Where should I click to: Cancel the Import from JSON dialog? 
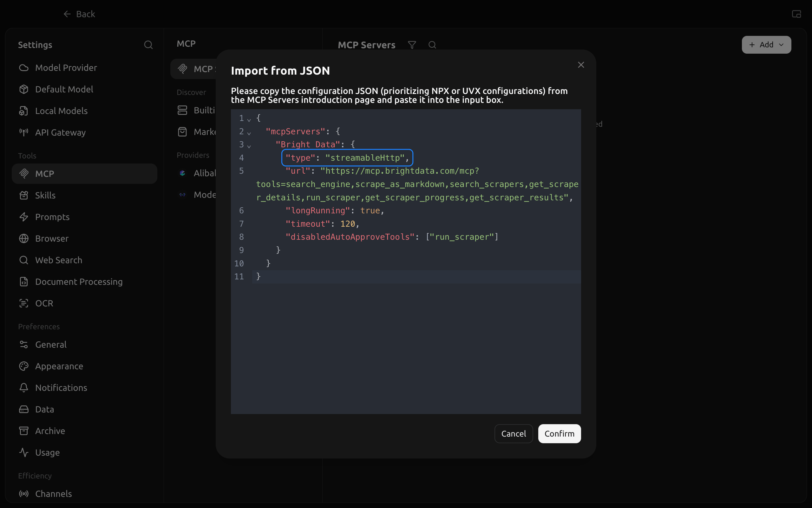[514, 433]
